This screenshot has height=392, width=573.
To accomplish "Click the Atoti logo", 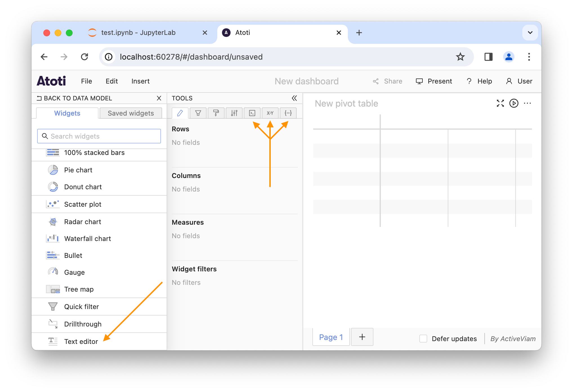I will point(52,81).
